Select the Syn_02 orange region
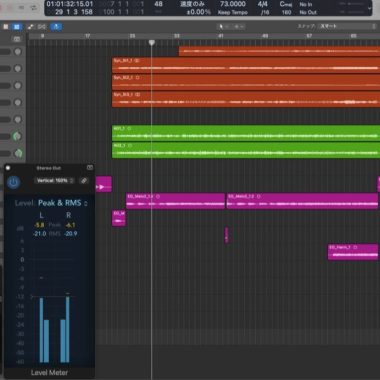 [x=246, y=82]
